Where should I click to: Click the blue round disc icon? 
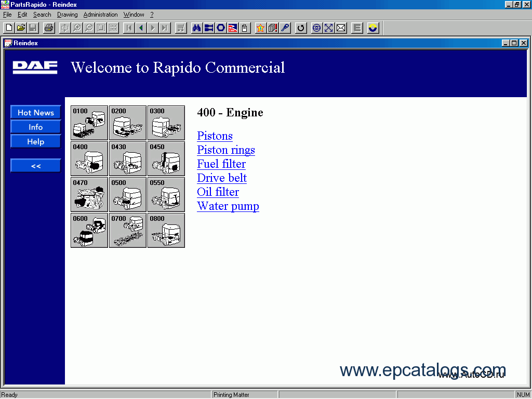coord(316,28)
